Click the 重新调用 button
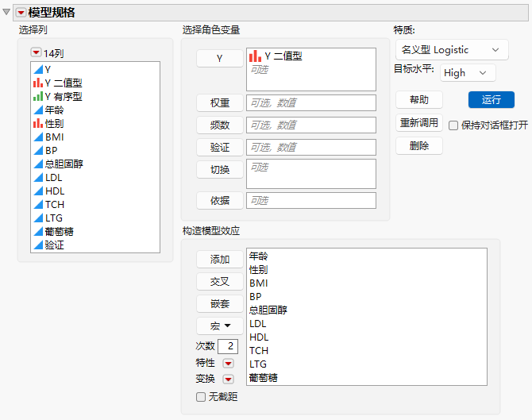Screen dimensions: 532x420 pos(419,123)
